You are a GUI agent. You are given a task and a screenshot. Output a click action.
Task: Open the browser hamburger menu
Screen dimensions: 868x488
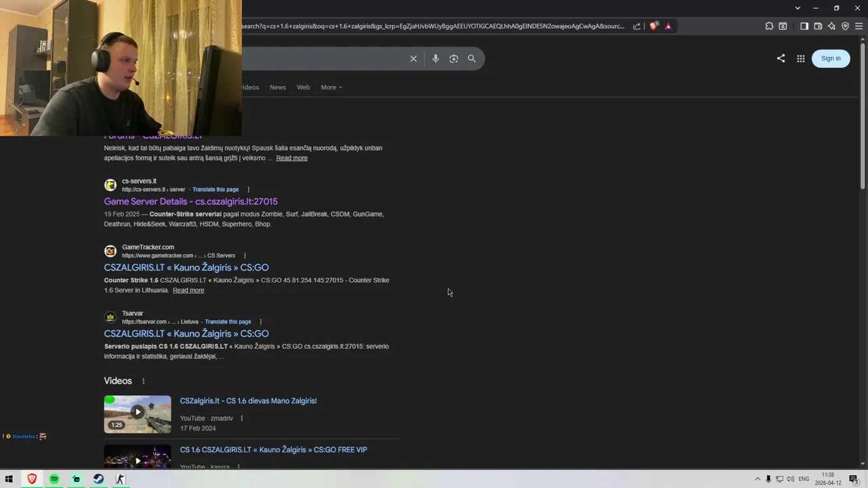pyautogui.click(x=859, y=26)
